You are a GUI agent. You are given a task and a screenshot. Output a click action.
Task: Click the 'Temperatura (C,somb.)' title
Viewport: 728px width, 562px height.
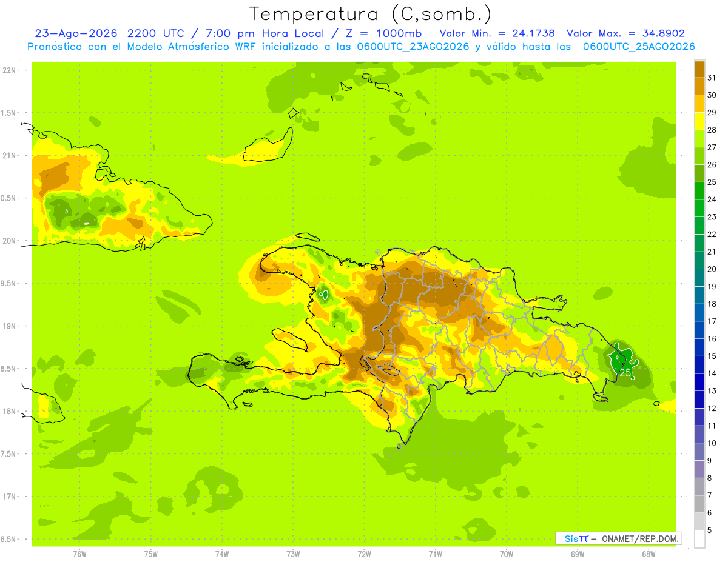pos(370,14)
